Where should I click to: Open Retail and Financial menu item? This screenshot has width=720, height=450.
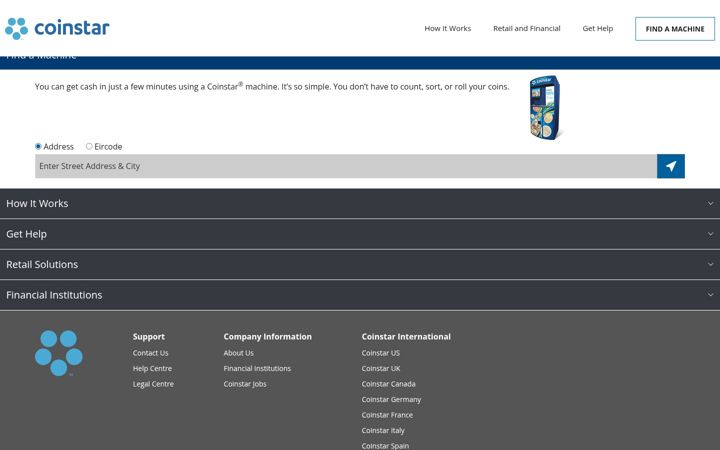point(527,28)
